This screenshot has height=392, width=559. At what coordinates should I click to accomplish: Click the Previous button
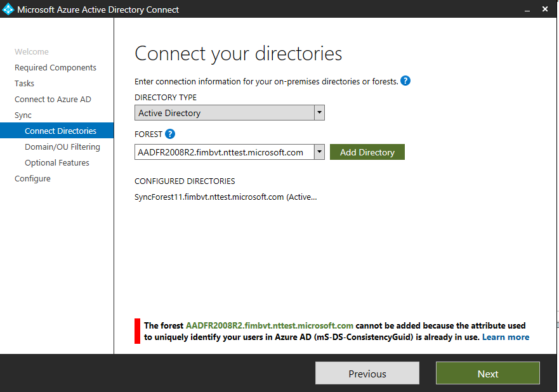point(367,373)
